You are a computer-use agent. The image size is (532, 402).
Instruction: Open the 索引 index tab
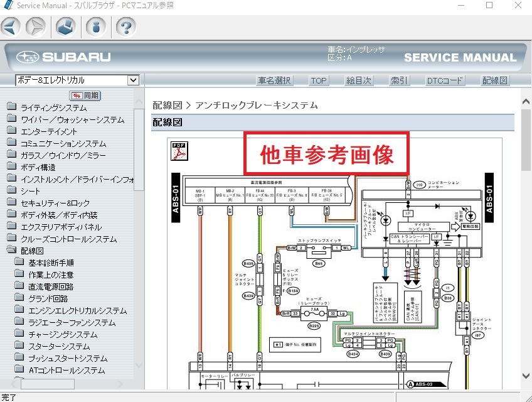(398, 80)
